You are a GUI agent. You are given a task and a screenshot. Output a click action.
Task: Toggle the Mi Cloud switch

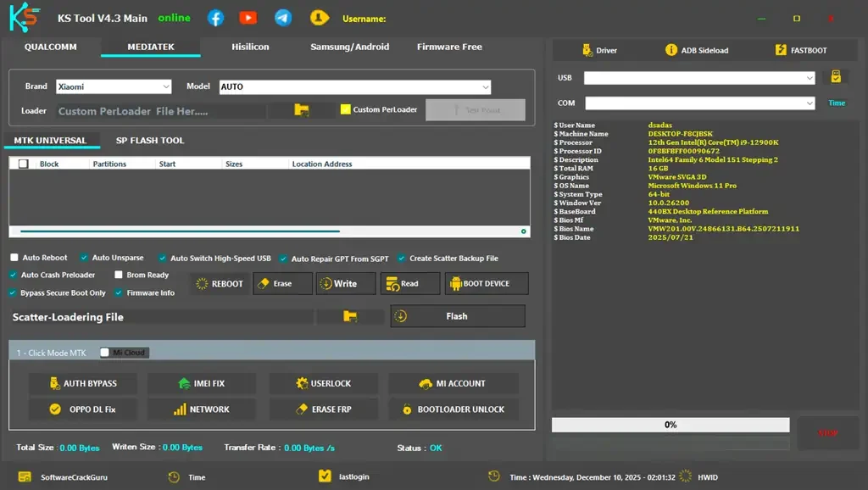[106, 353]
